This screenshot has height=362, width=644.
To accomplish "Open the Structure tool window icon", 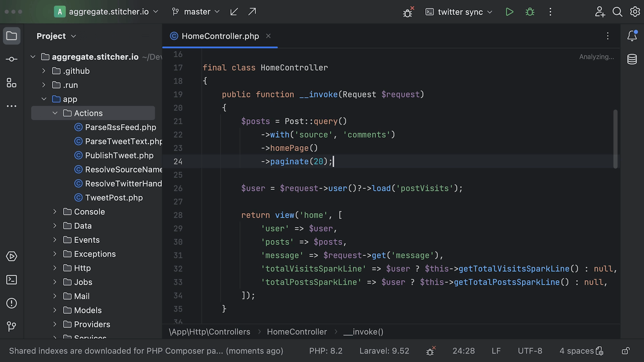I will [x=12, y=83].
